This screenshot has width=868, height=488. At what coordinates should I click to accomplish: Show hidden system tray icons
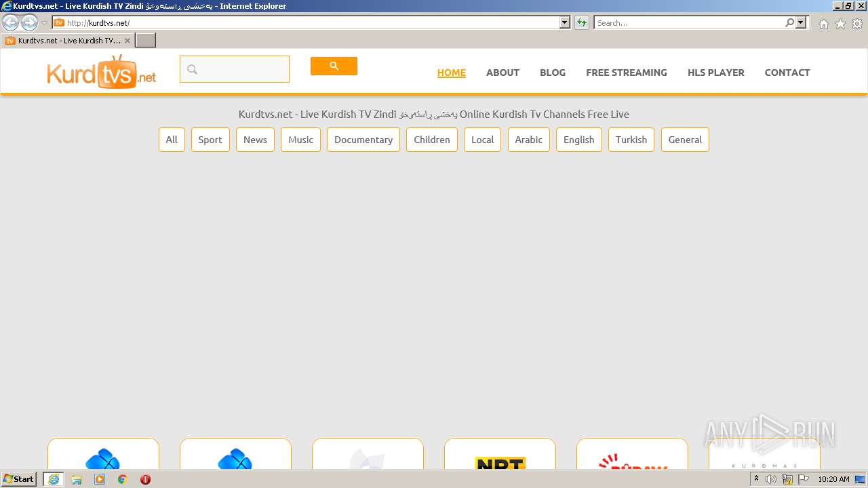pos(756,479)
